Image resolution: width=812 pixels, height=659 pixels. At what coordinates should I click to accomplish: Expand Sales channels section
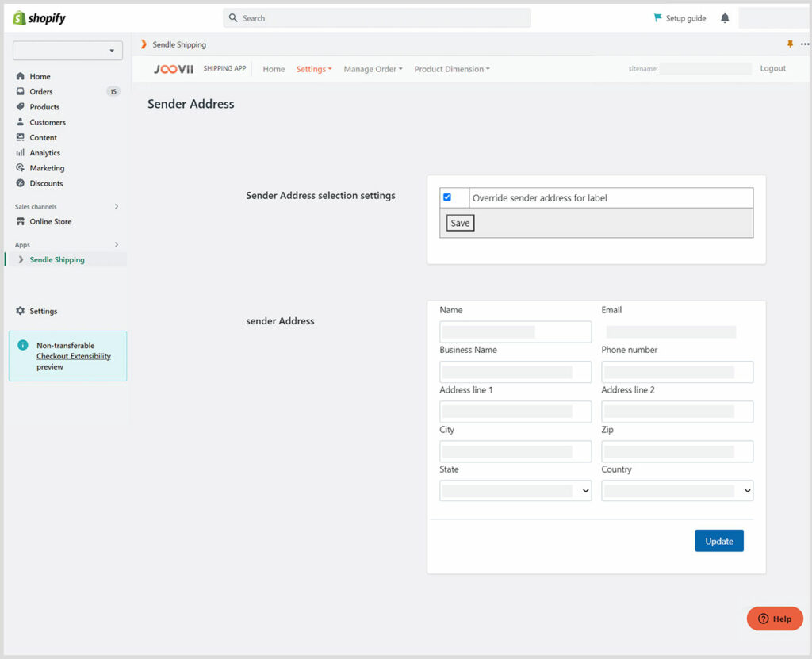(117, 206)
